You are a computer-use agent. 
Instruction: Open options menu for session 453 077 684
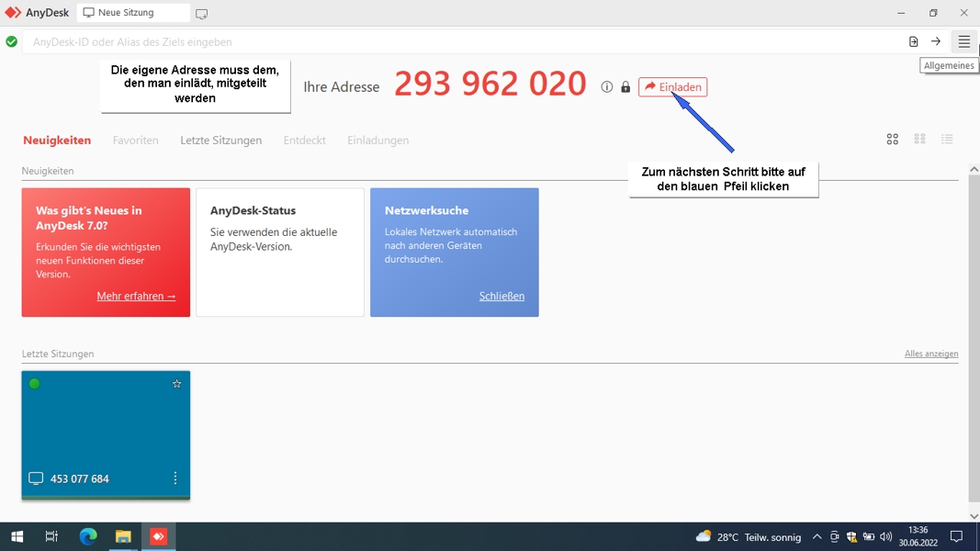pos(175,478)
